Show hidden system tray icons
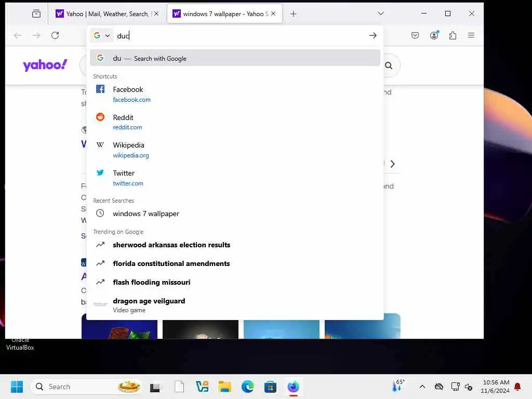This screenshot has width=532, height=399. (422, 387)
